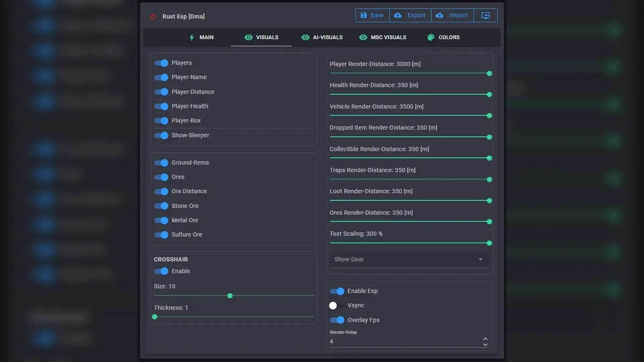Click the eye icon beside MSC VISUALS
644x362 pixels.
(x=363, y=38)
